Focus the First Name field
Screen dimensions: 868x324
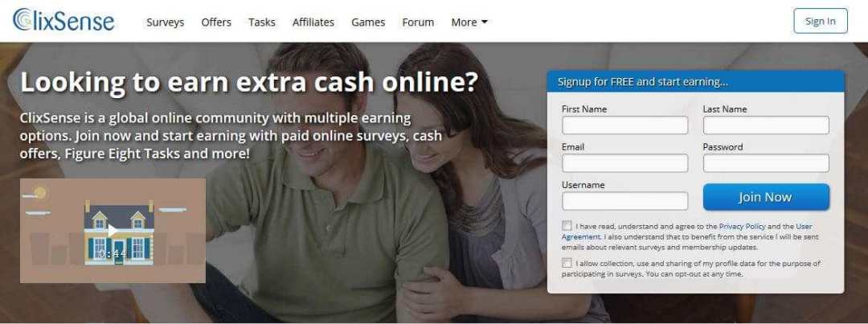(x=625, y=125)
